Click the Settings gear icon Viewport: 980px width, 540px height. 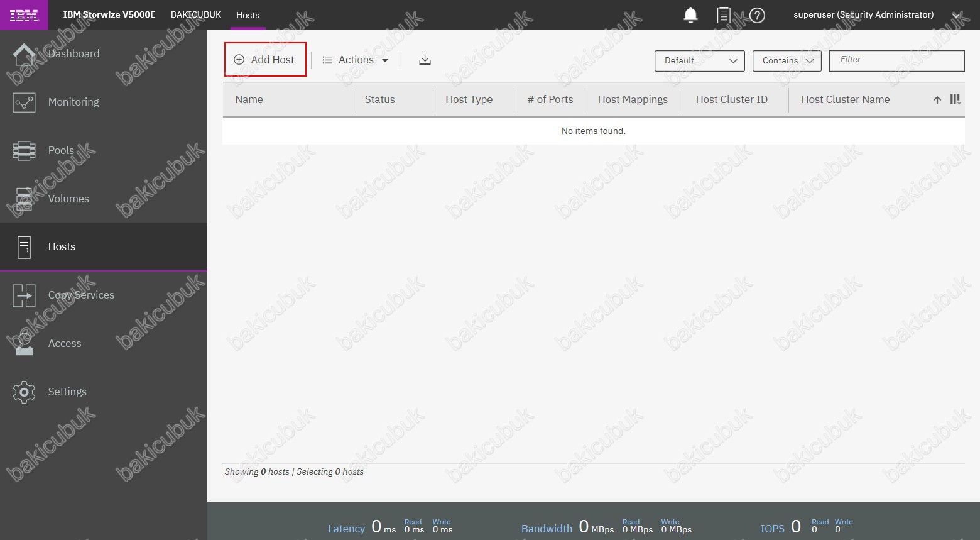[24, 392]
